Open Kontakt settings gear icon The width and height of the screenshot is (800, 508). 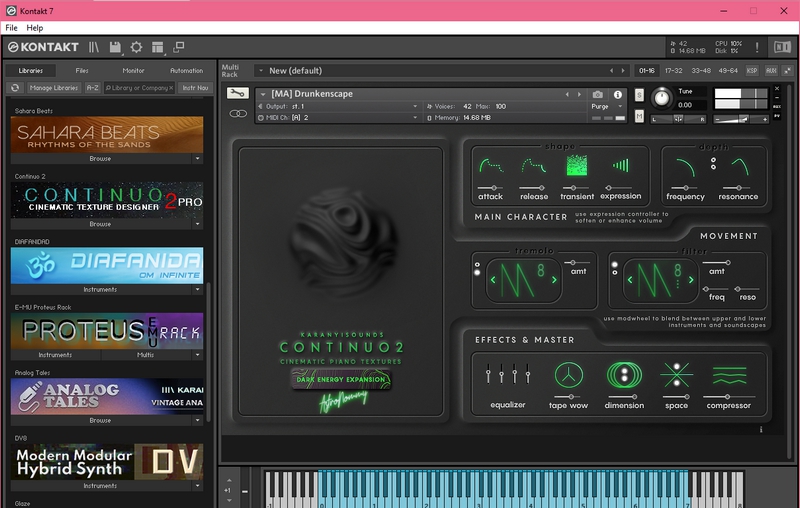[x=136, y=47]
